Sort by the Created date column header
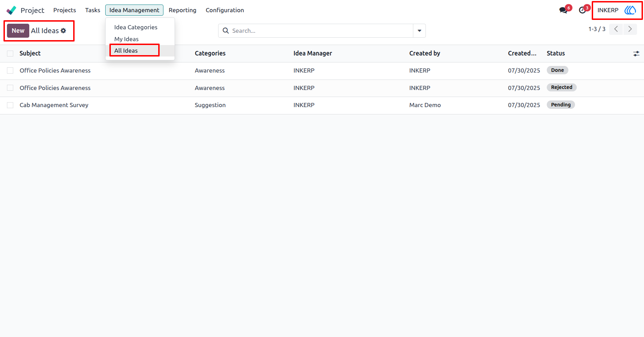Image resolution: width=644 pixels, height=337 pixels. 522,53
